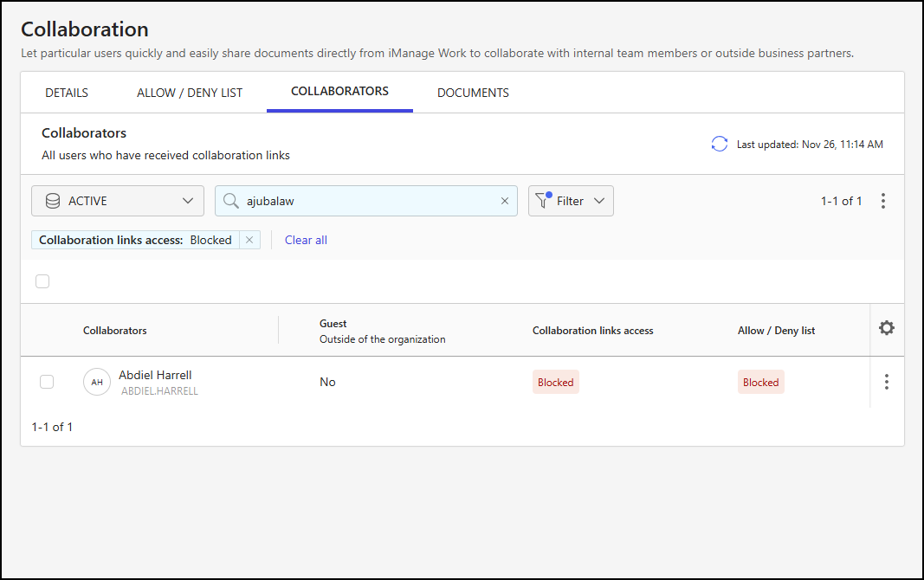Click the Clear all link

click(x=306, y=240)
